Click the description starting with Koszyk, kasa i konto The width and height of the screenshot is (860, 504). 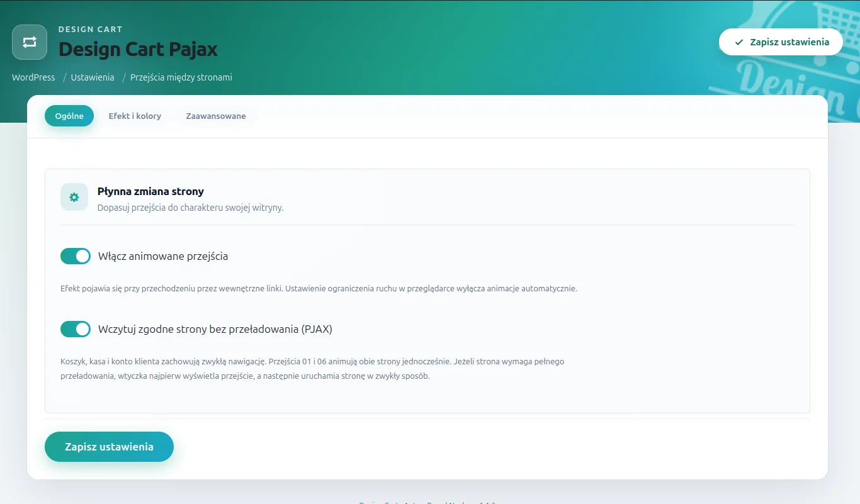coord(312,369)
